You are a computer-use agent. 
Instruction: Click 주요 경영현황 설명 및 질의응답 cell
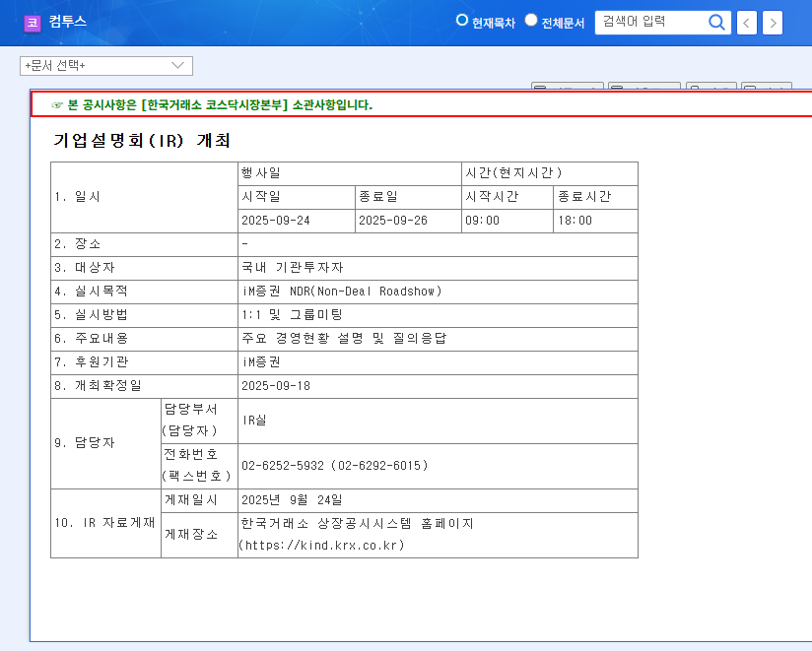pos(438,339)
